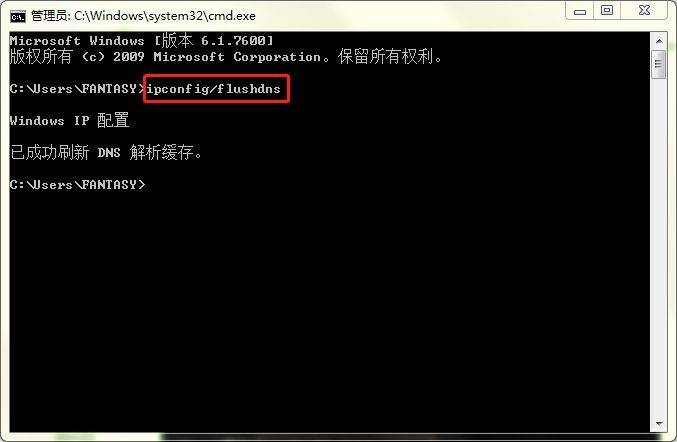677x442 pixels.
Task: Click the 6.1.7600 version number
Action: [234, 41]
